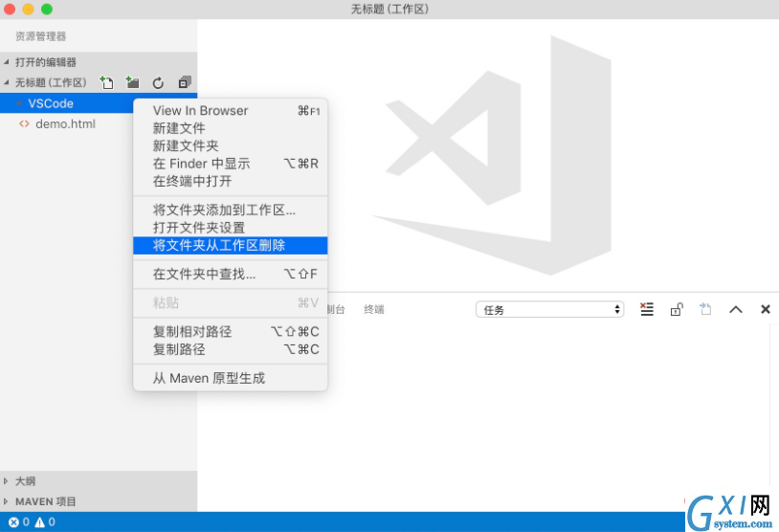
Task: Click the warnings count icon in status bar
Action: pyautogui.click(x=40, y=522)
